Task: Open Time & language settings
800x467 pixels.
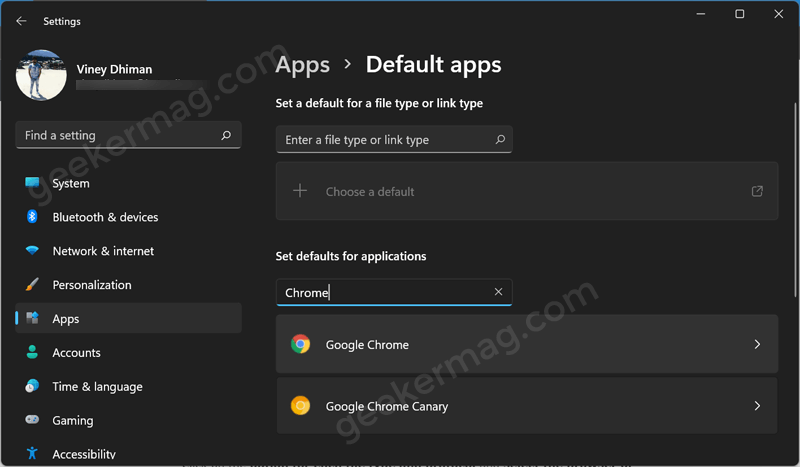Action: tap(128, 386)
